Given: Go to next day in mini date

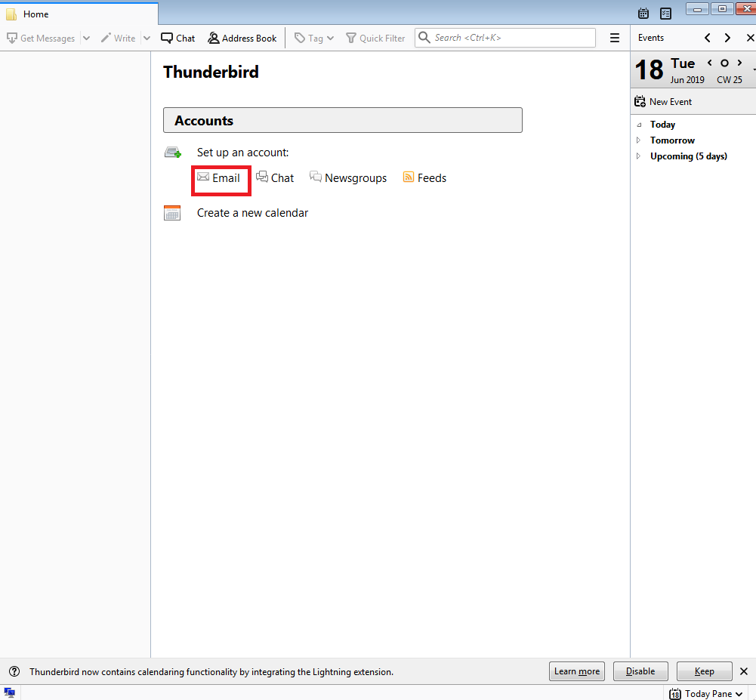Looking at the screenshot, I should point(739,63).
